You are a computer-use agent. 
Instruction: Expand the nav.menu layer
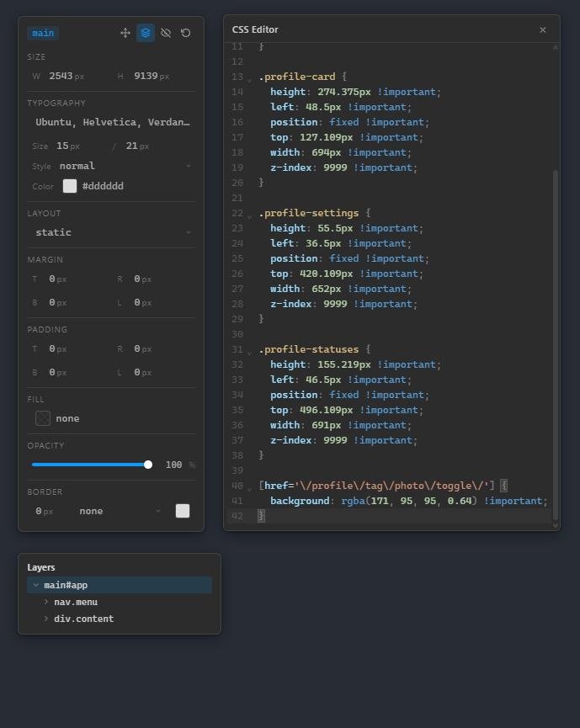pos(46,602)
